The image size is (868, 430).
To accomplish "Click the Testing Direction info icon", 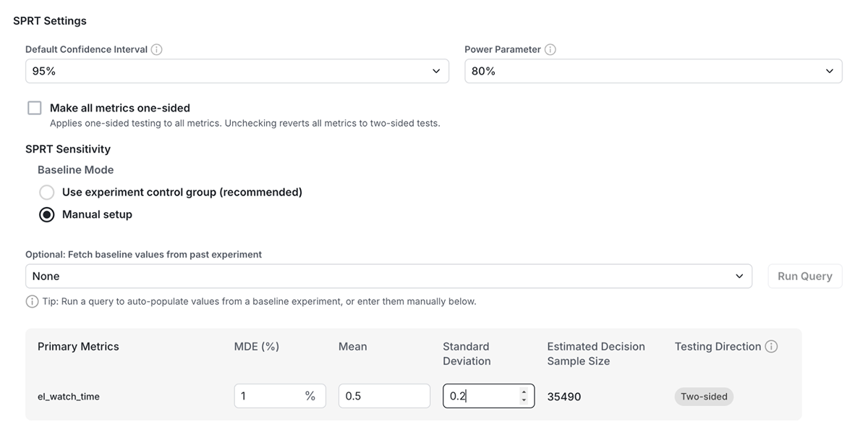I will [771, 347].
